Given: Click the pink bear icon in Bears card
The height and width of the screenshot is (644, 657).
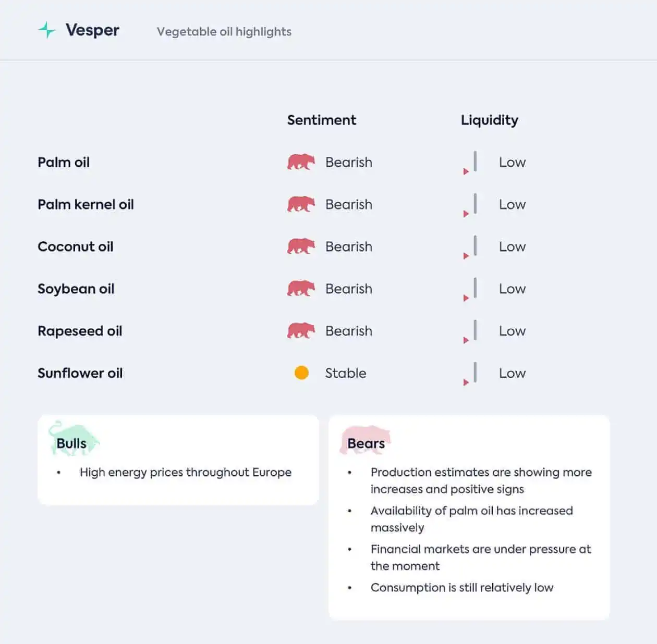Looking at the screenshot, I should click(x=366, y=440).
